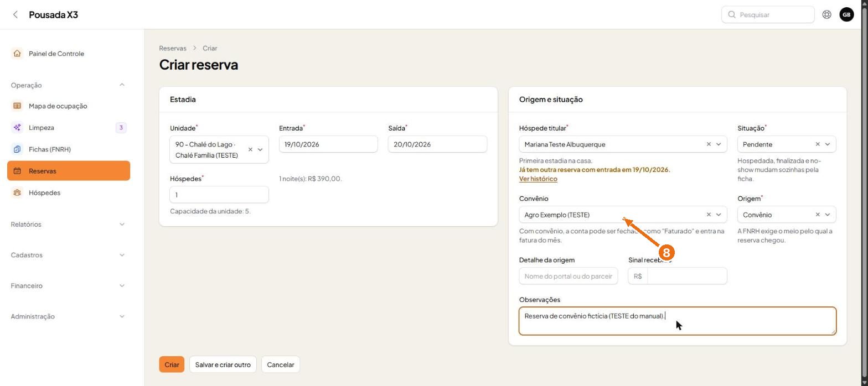
Task: Click the back arrow beside Pousada X3
Action: pyautogui.click(x=15, y=14)
